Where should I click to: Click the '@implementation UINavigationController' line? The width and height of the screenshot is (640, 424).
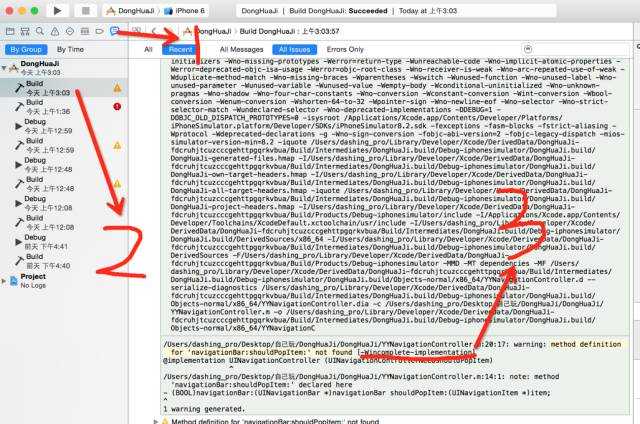pyautogui.click(x=328, y=361)
